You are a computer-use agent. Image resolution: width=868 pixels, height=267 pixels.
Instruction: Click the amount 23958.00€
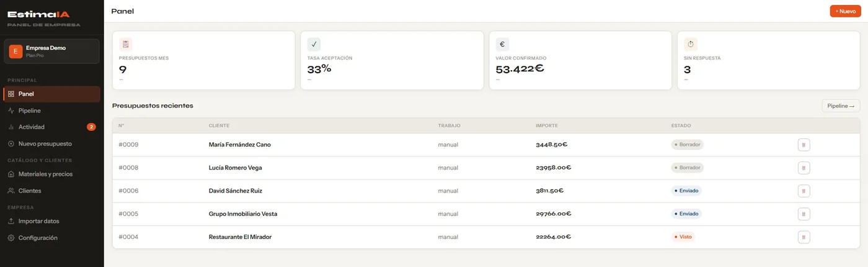coord(554,168)
